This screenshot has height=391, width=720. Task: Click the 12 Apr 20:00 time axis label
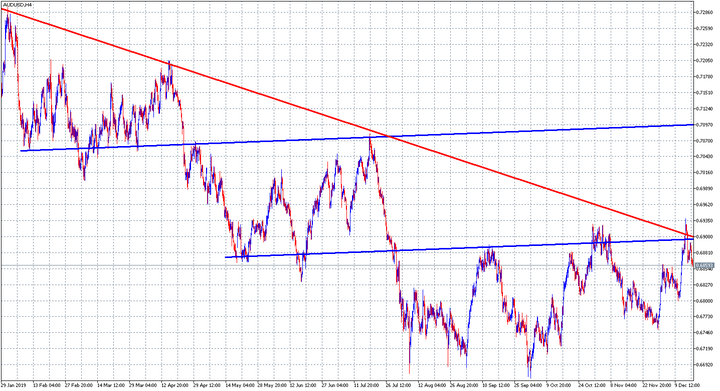tap(174, 385)
